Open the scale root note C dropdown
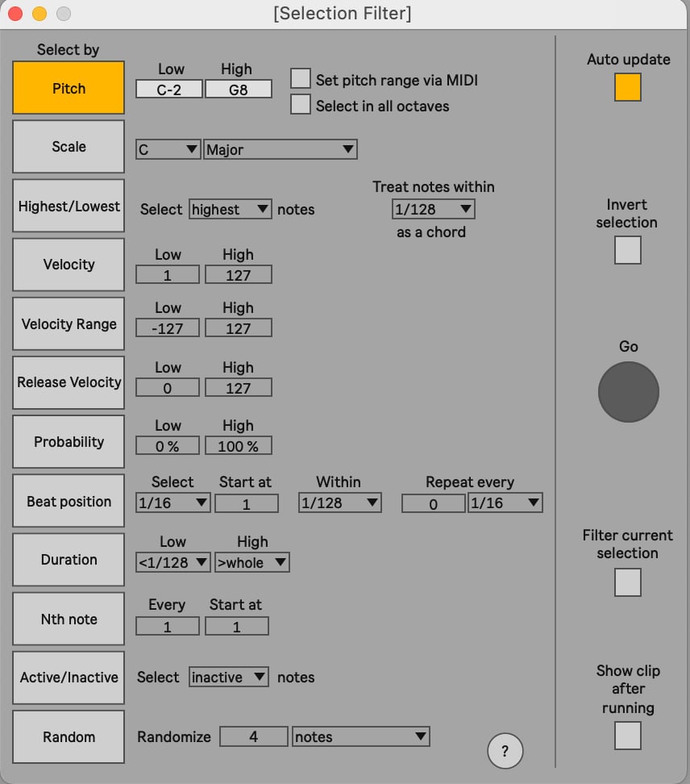 pyautogui.click(x=168, y=149)
